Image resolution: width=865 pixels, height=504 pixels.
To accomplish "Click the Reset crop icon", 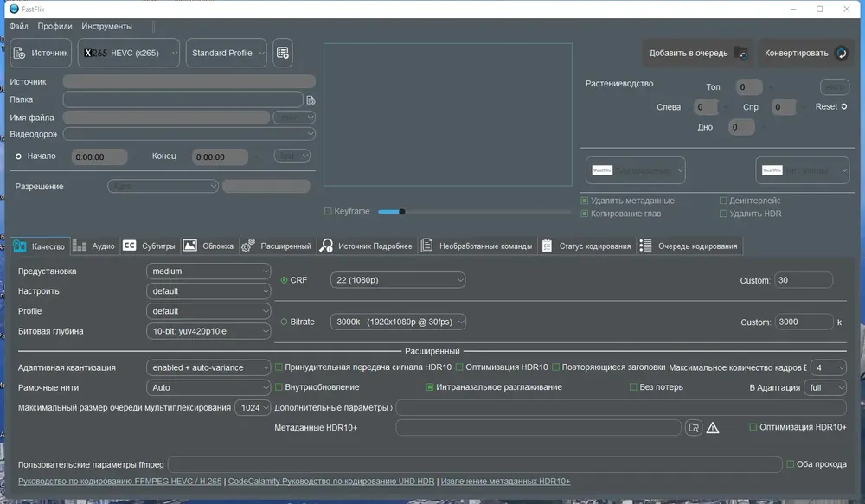I will click(x=844, y=106).
